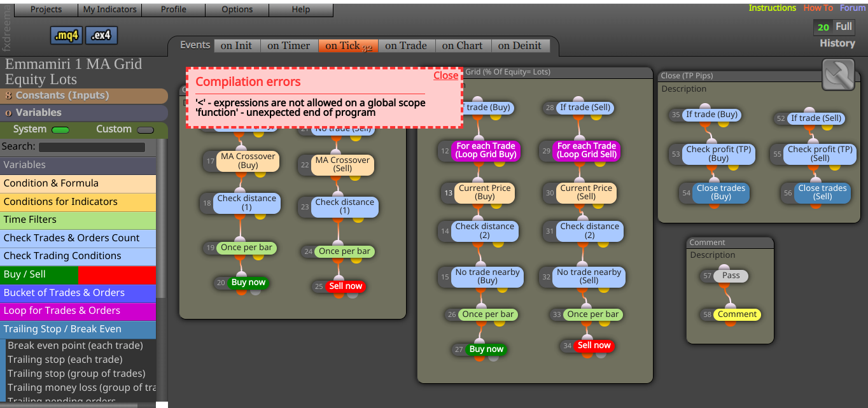This screenshot has height=408, width=868.
Task: Collapse Trailing Stop / Break Even category
Action: (x=78, y=329)
